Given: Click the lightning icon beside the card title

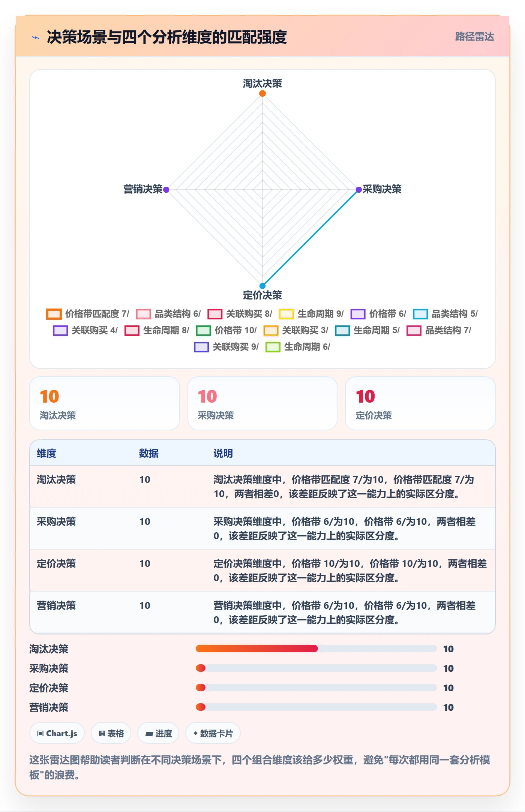Looking at the screenshot, I should pos(36,37).
